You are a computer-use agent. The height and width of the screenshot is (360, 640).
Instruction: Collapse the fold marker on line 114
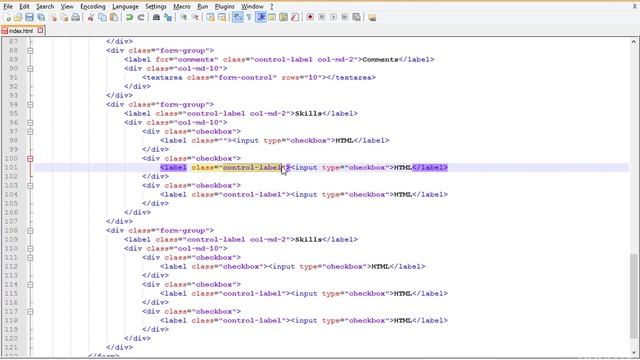point(30,284)
